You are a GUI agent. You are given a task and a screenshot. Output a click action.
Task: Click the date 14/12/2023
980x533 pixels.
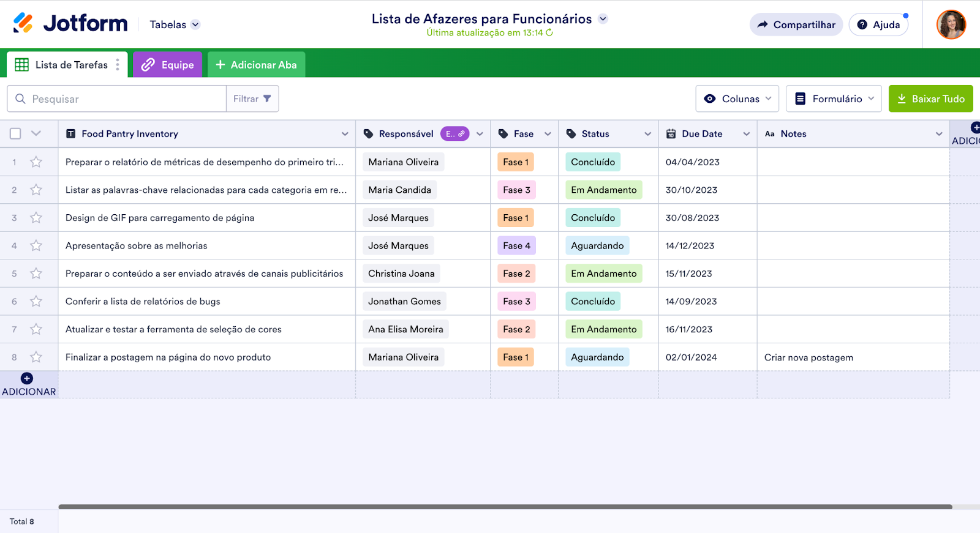[x=690, y=245]
